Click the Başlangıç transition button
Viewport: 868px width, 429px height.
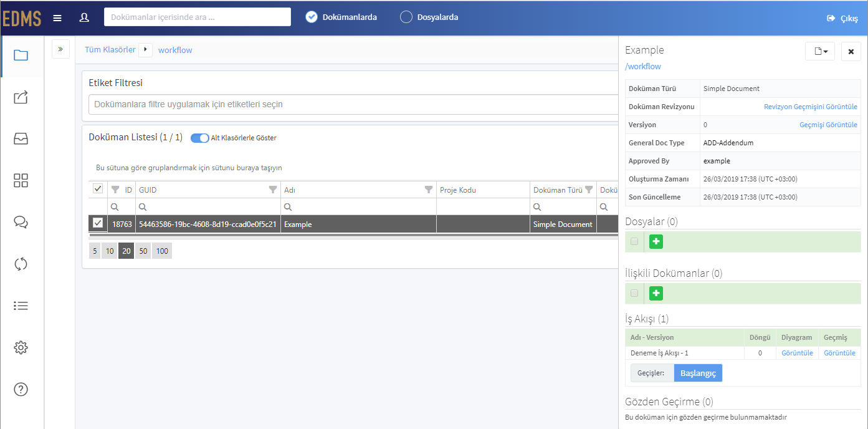coord(698,373)
